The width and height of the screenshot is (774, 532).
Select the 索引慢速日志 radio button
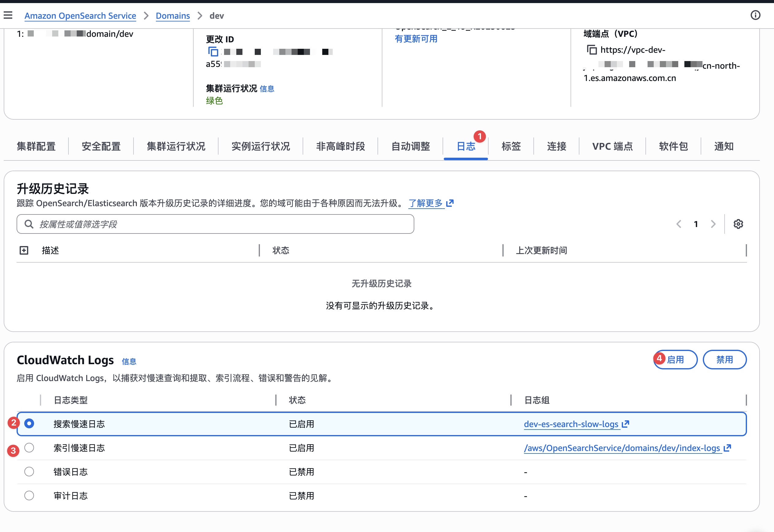[29, 448]
